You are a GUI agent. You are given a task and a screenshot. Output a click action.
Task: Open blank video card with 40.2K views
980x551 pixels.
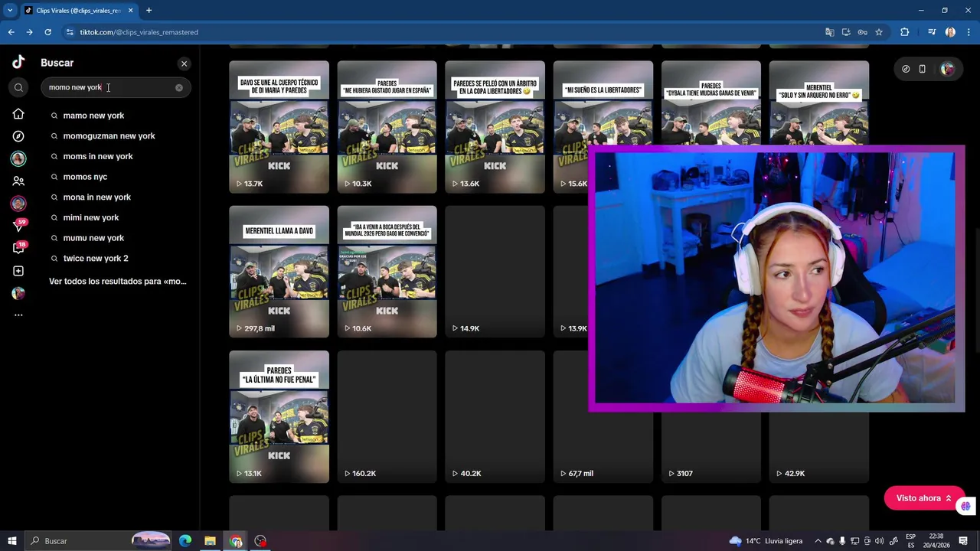[x=495, y=417]
